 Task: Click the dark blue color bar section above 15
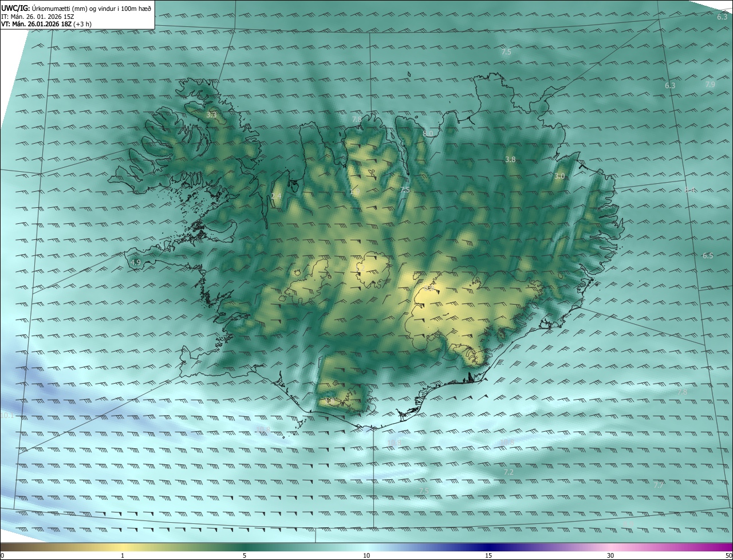tap(488, 547)
